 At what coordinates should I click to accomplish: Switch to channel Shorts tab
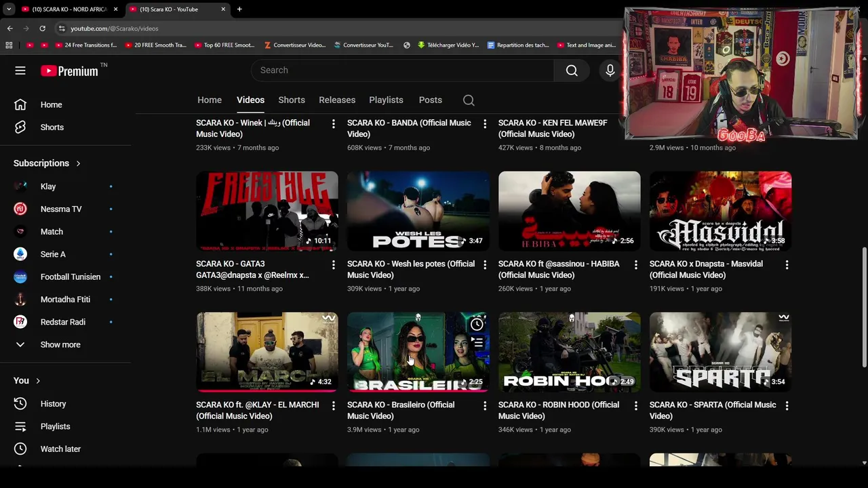pyautogui.click(x=292, y=100)
